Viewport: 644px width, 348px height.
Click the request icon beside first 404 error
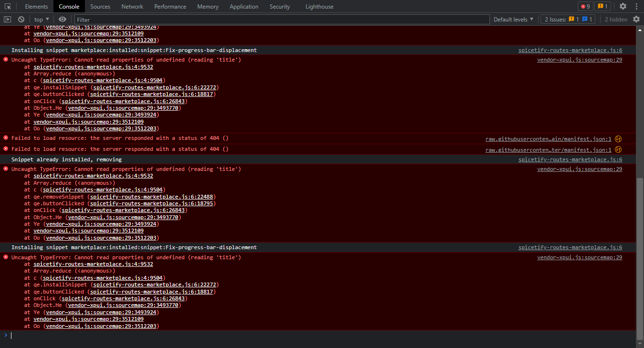click(x=618, y=138)
